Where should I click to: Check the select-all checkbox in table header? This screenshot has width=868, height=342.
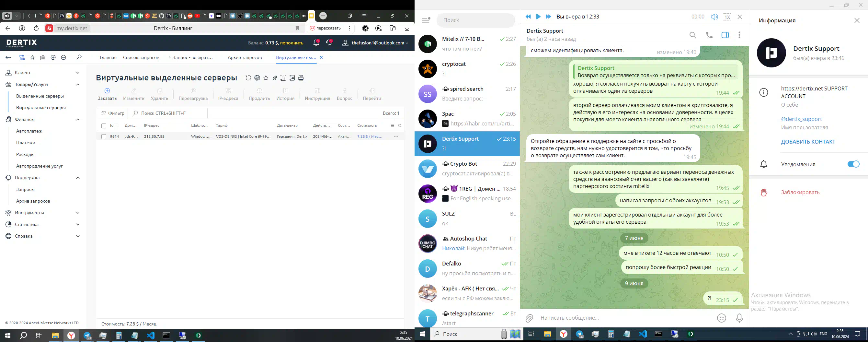[104, 126]
